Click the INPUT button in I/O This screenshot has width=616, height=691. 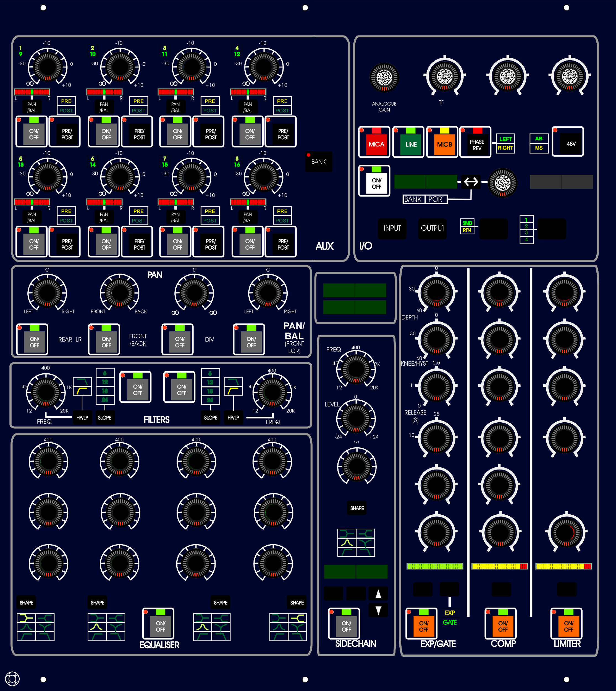click(x=392, y=229)
